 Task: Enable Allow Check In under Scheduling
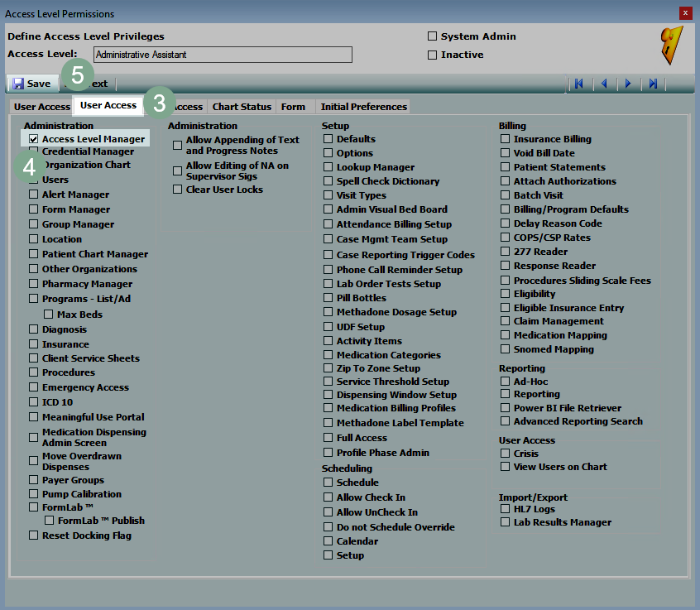click(x=328, y=497)
